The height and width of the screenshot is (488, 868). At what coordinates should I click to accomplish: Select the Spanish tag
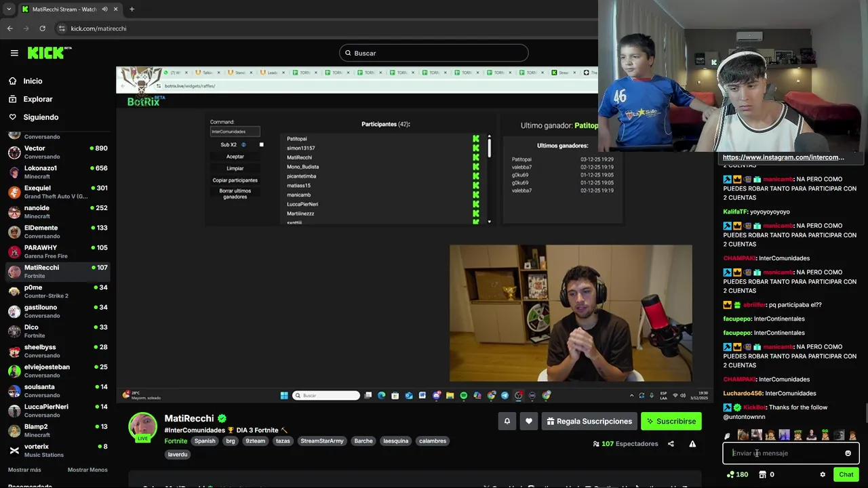pos(205,441)
